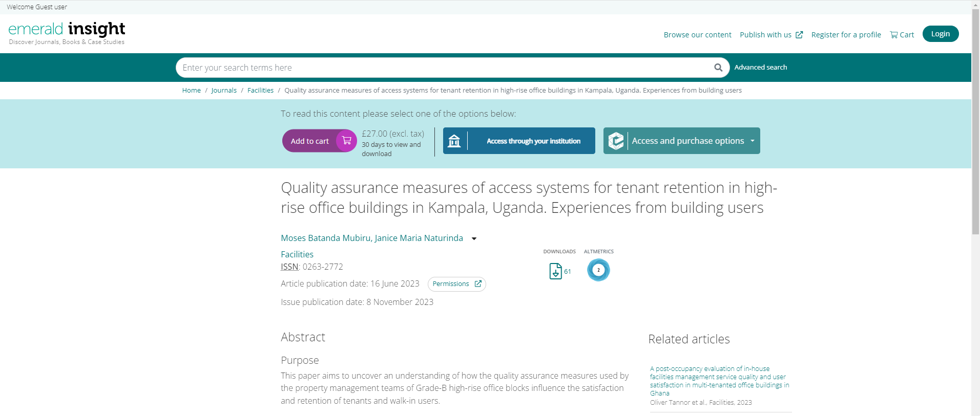980x416 pixels.
Task: Click the Advanced search link
Action: (760, 68)
